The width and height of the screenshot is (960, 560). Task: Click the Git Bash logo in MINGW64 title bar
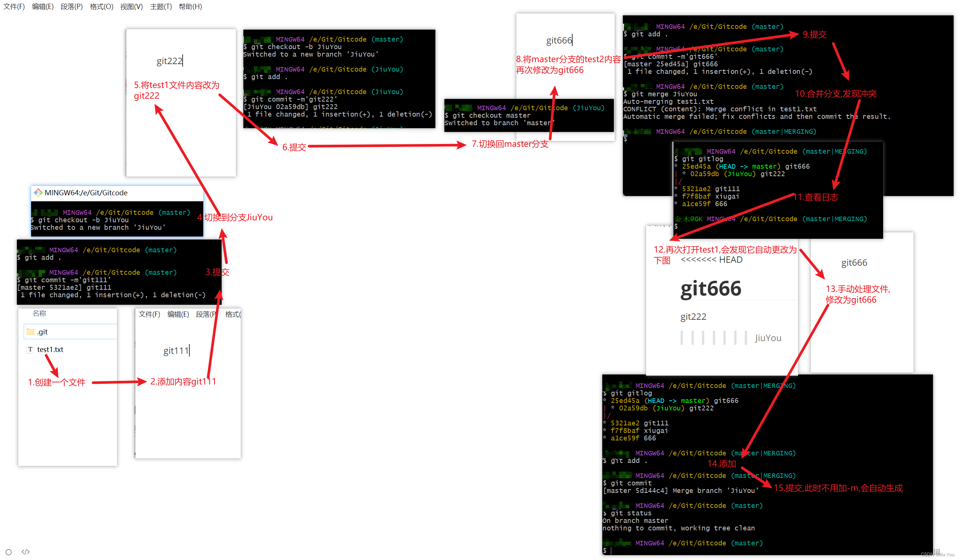tap(38, 193)
